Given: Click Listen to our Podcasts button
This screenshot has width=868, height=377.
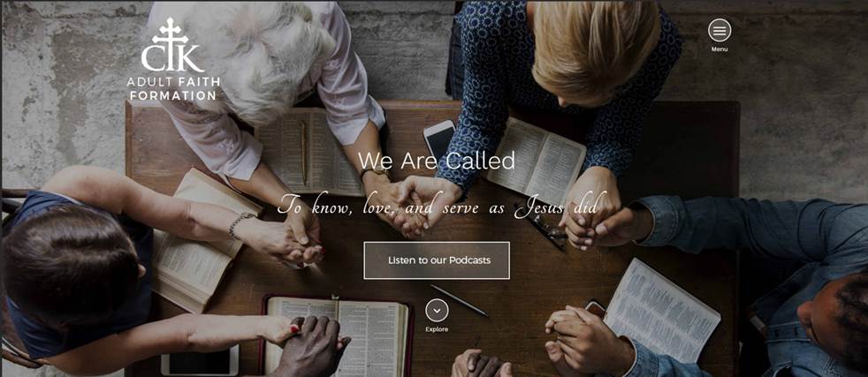Looking at the screenshot, I should 437,260.
